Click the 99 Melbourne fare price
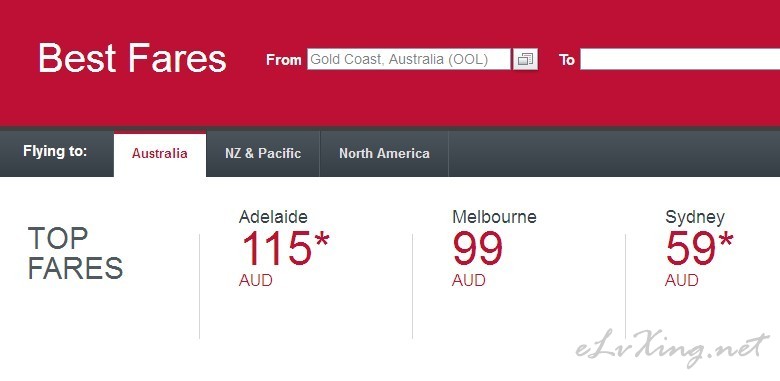 [x=478, y=248]
